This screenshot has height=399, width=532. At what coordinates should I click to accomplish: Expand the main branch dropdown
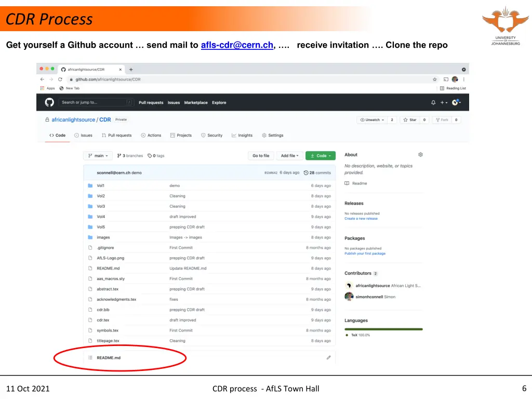point(98,156)
